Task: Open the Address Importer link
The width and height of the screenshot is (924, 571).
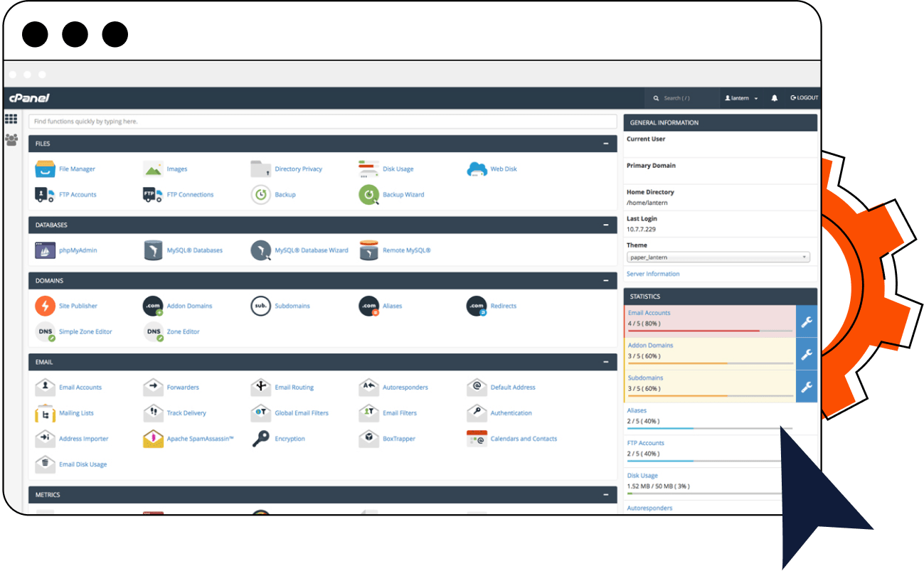Action: point(84,439)
